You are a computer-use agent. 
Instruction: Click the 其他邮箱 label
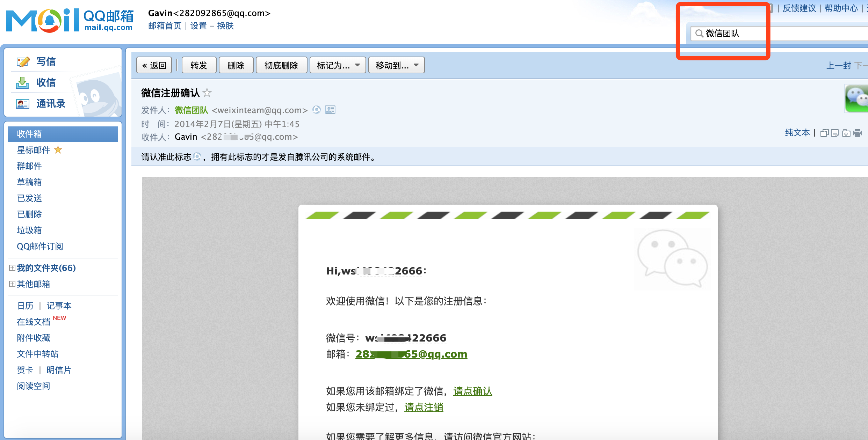[34, 284]
